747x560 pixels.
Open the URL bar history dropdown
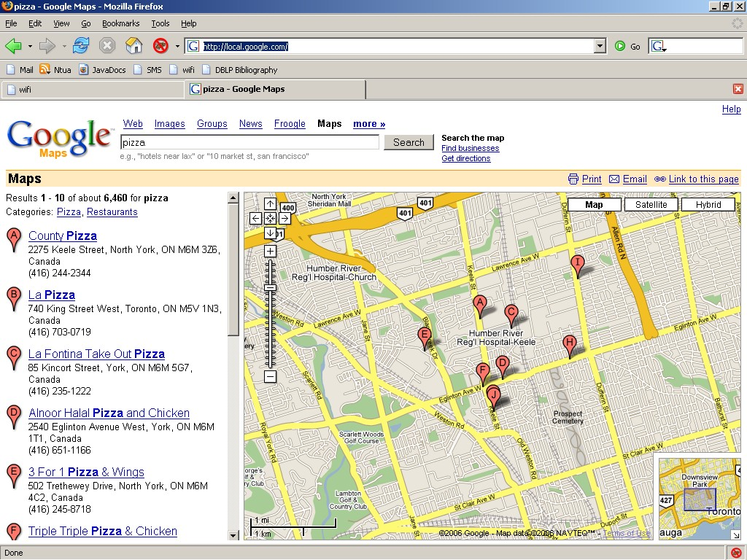pyautogui.click(x=600, y=46)
